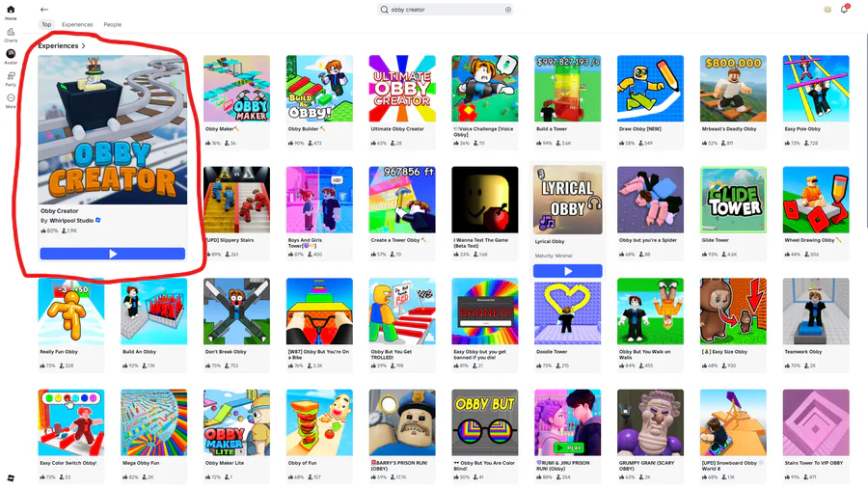Open the More sidebar menu
Viewport: 868px width, 488px height.
(x=11, y=98)
